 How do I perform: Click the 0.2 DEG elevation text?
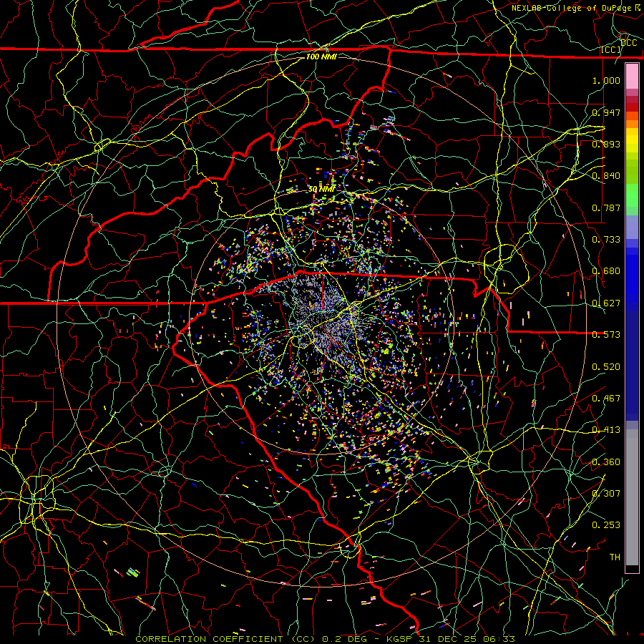pyautogui.click(x=345, y=639)
